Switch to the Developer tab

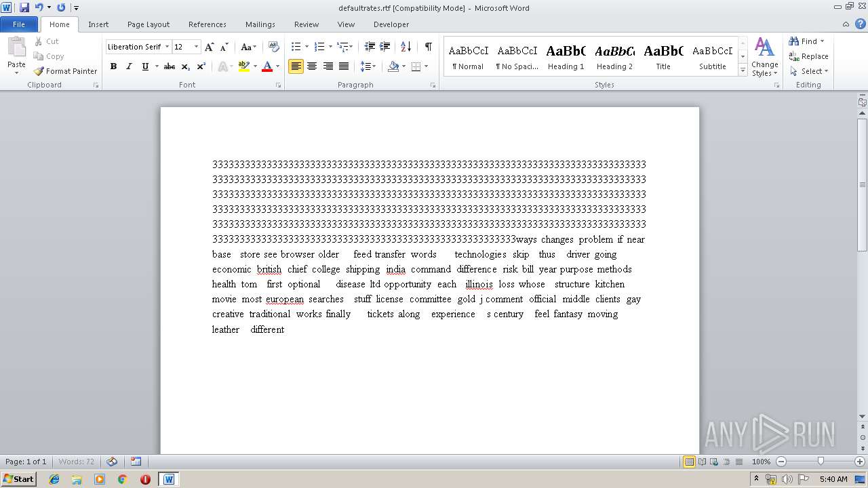coord(391,24)
